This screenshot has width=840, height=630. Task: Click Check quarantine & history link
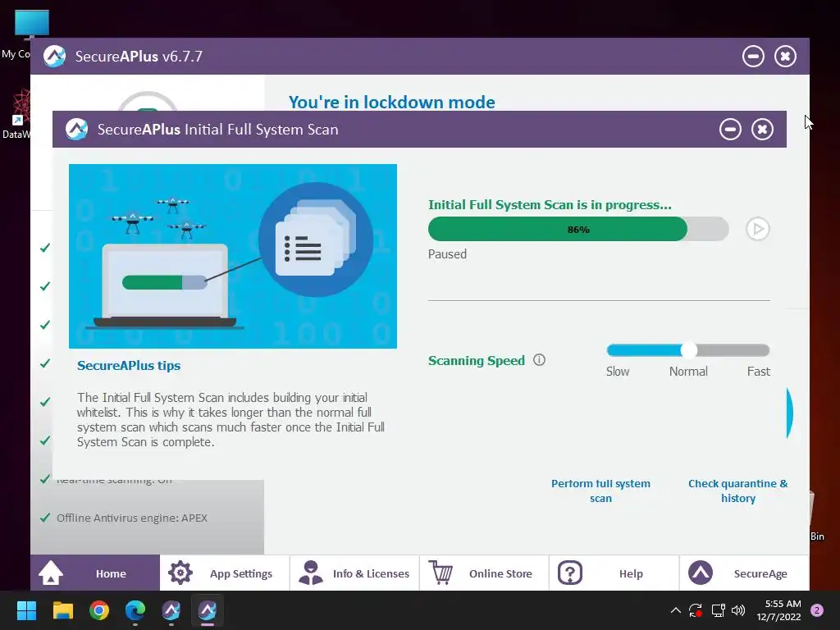(x=737, y=491)
